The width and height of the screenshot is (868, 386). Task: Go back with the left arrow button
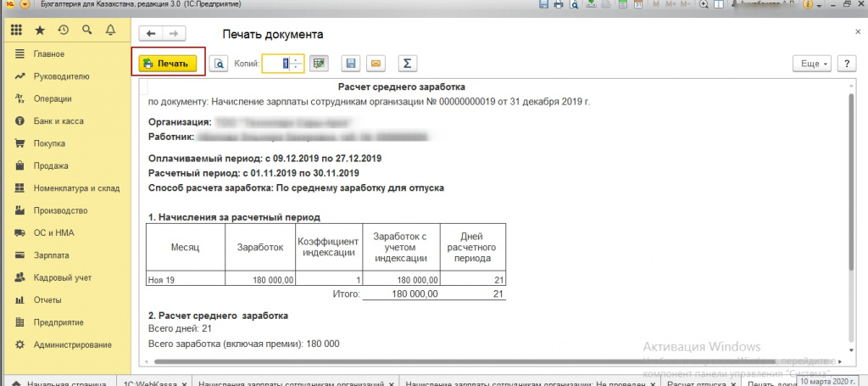150,34
